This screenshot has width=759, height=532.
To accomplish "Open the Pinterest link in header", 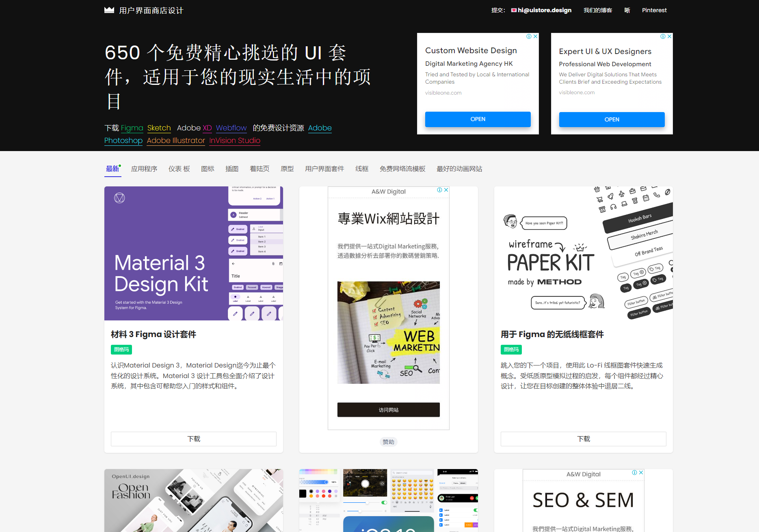I will click(x=654, y=10).
